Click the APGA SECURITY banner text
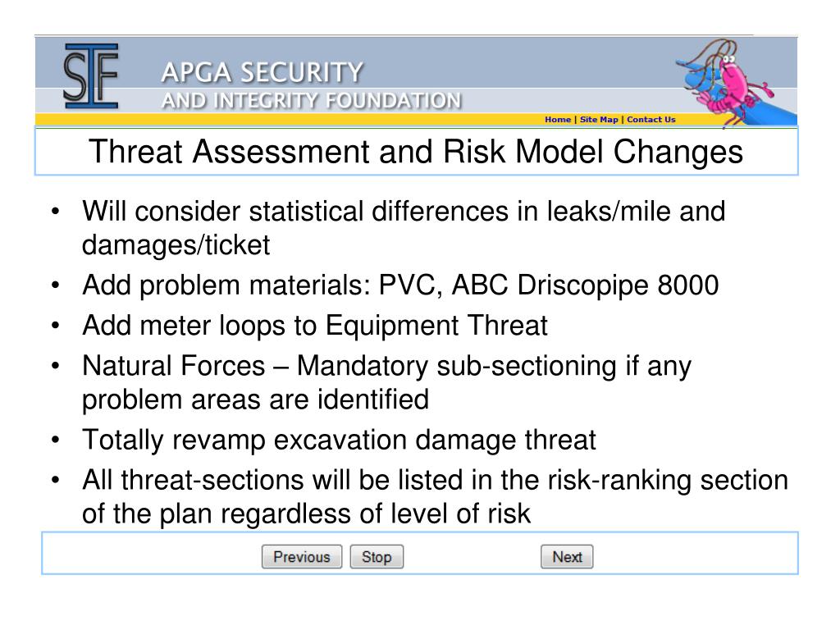This screenshot has width=840, height=630. coord(262,73)
